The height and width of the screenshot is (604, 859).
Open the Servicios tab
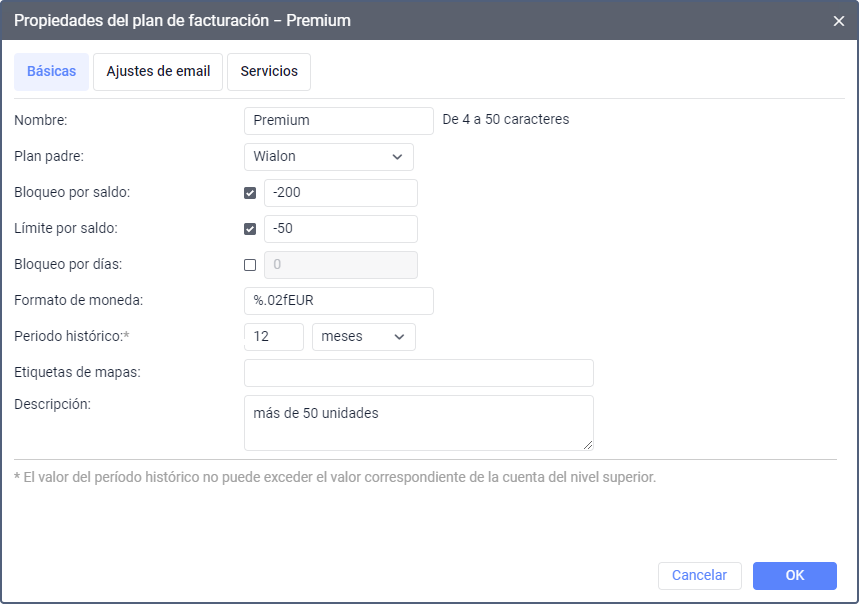269,72
